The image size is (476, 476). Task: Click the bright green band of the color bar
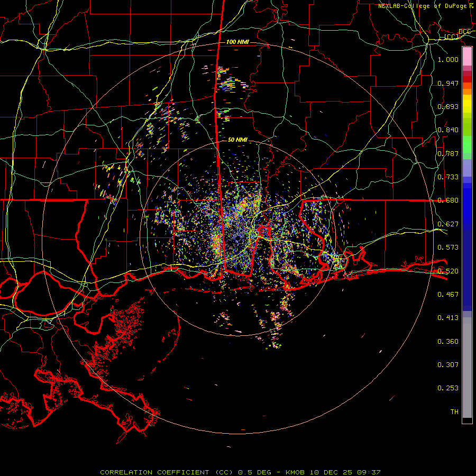point(467,144)
